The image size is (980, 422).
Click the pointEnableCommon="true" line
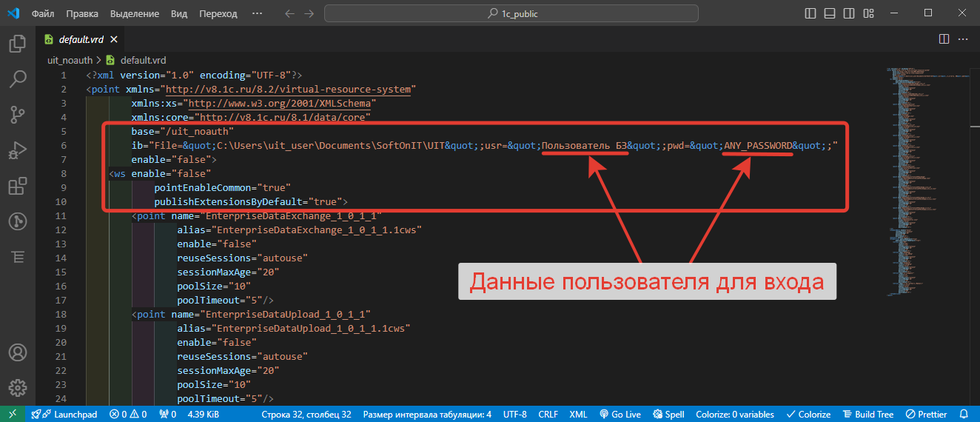(222, 187)
